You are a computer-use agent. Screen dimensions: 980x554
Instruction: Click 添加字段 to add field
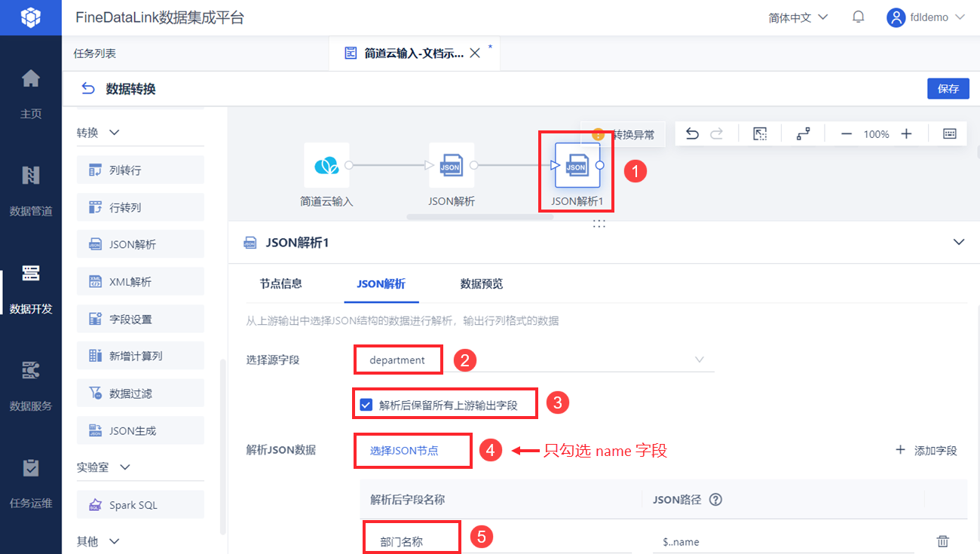(x=926, y=451)
